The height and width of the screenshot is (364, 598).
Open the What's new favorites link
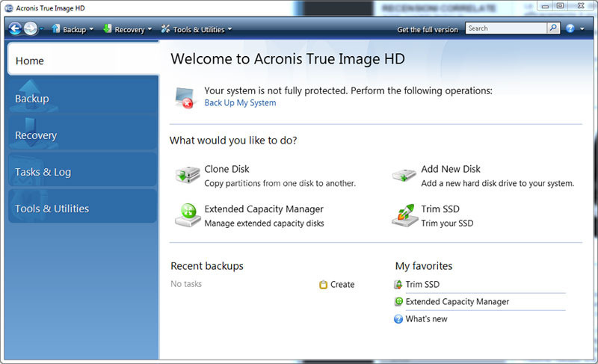(x=426, y=319)
